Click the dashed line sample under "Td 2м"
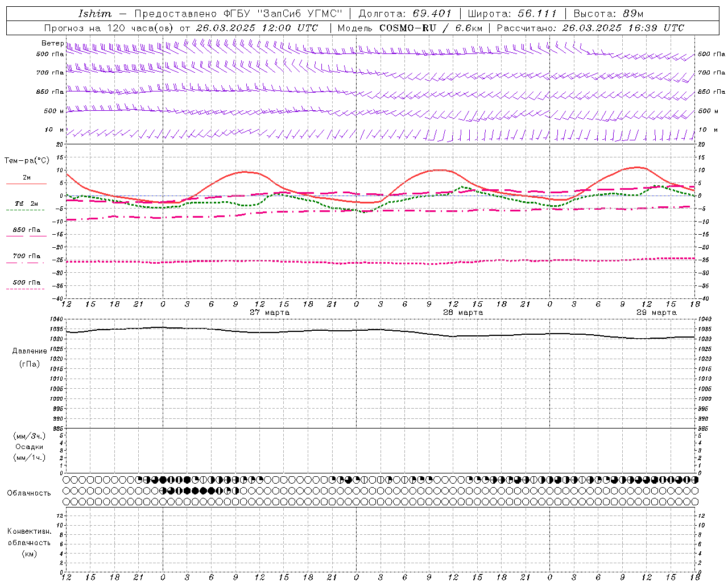Image resolution: width=728 pixels, height=582 pixels. [26, 210]
